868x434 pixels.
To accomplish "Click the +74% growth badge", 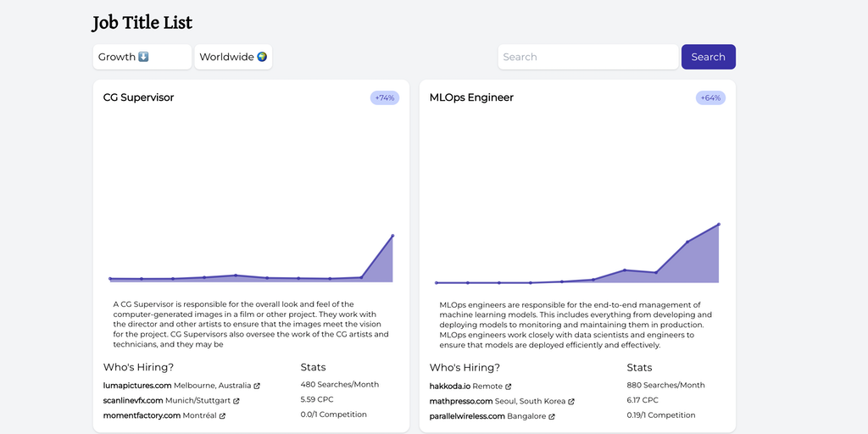I will tap(385, 98).
